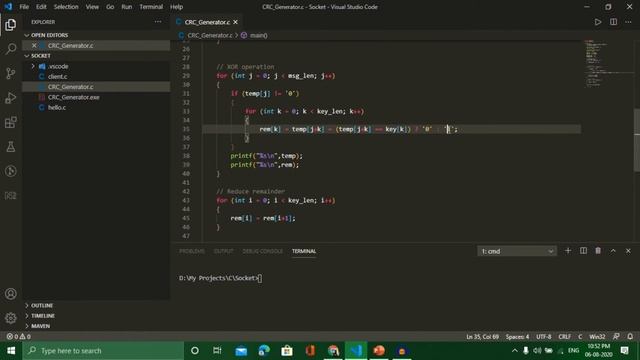Open client.c in the explorer

[96, 76]
